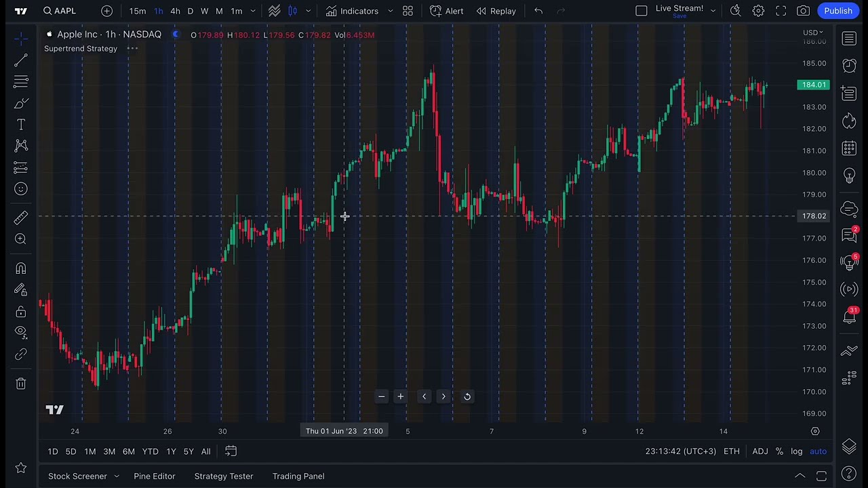This screenshot has height=488, width=868.
Task: Expand the timeframe interval dropdown
Action: (253, 11)
